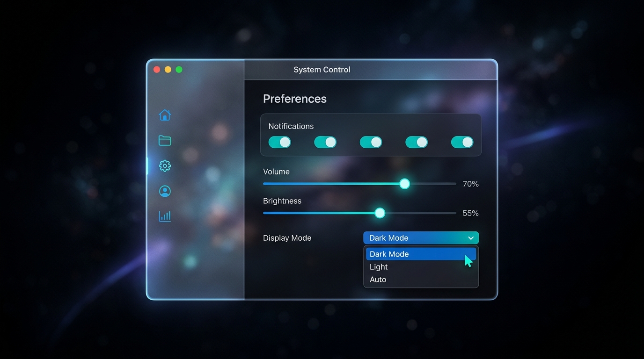Click the Brightness slider knob
The image size is (644, 359).
[x=380, y=213]
